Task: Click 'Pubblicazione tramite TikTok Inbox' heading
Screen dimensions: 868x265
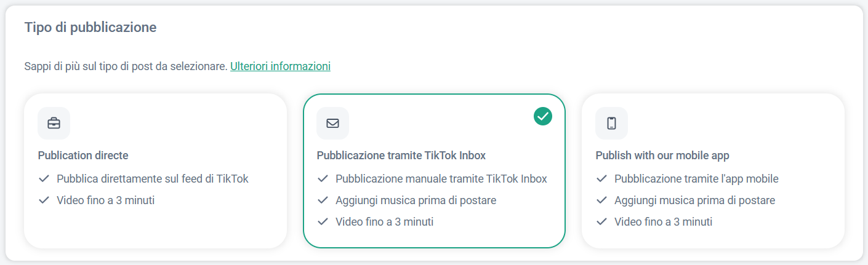Action: [401, 156]
